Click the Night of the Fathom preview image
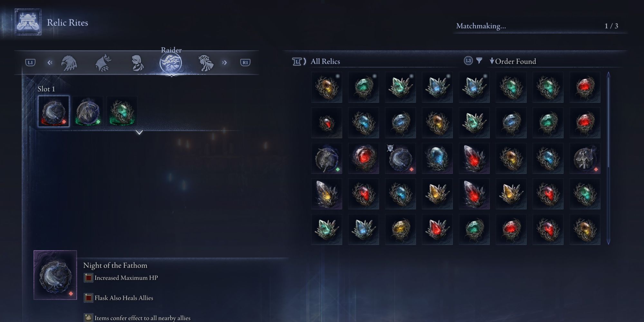 click(55, 275)
